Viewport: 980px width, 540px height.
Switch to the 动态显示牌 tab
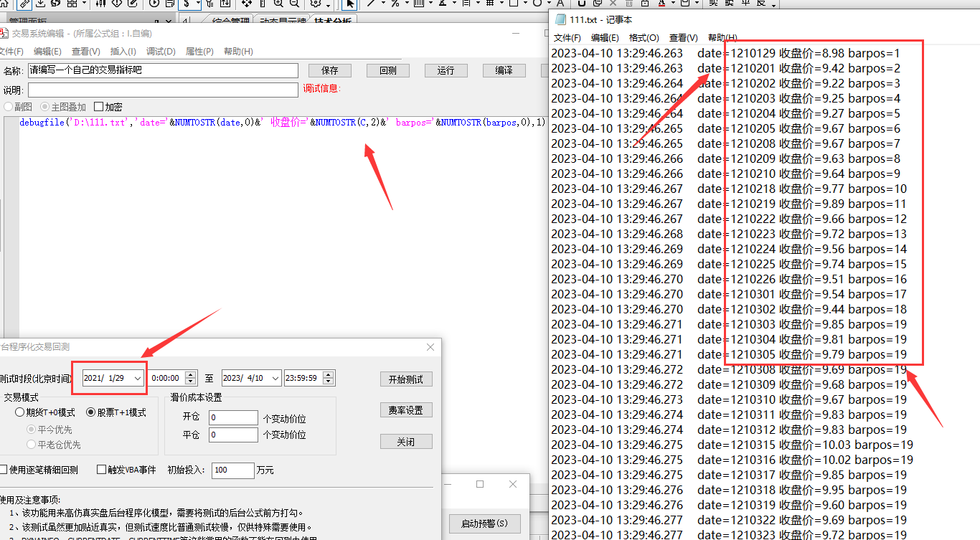[x=283, y=22]
